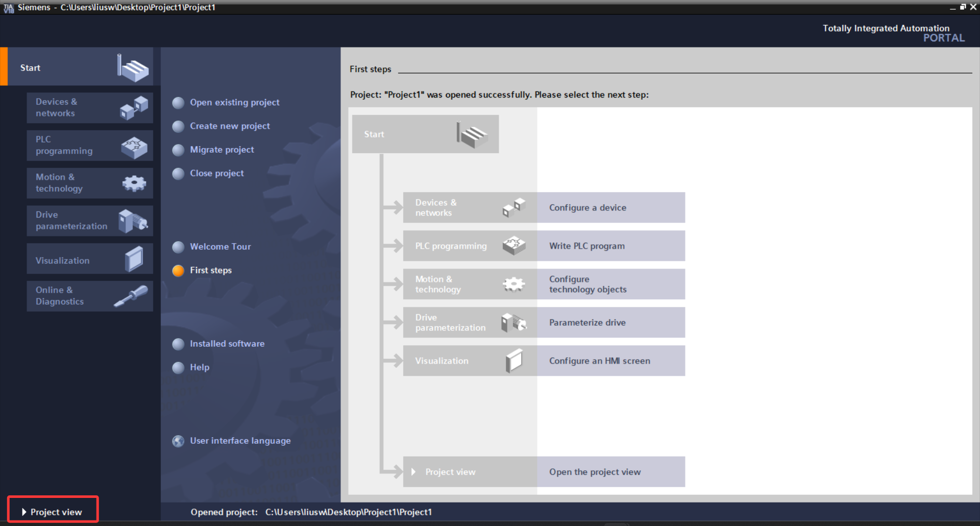Click orange bullet beside First steps
Viewport: 980px width, 526px height.
point(178,271)
